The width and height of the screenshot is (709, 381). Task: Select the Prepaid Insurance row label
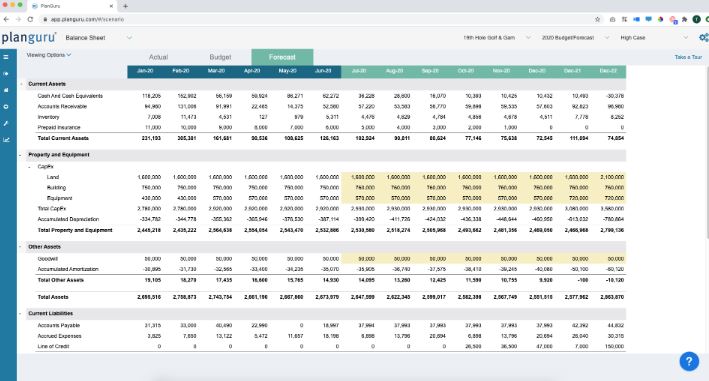(x=59, y=127)
